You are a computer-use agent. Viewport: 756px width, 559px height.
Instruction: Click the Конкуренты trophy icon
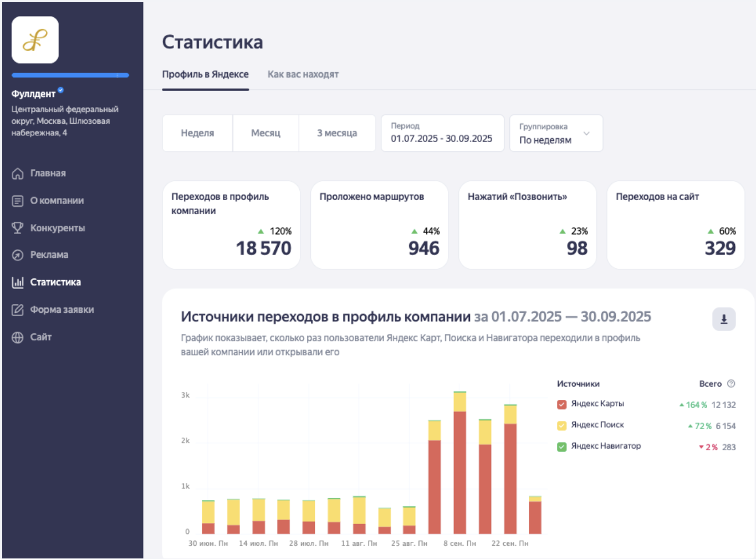pos(18,228)
